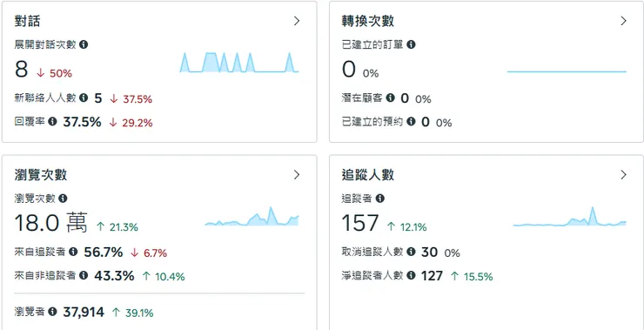Open the 對話 card title

tap(28, 21)
